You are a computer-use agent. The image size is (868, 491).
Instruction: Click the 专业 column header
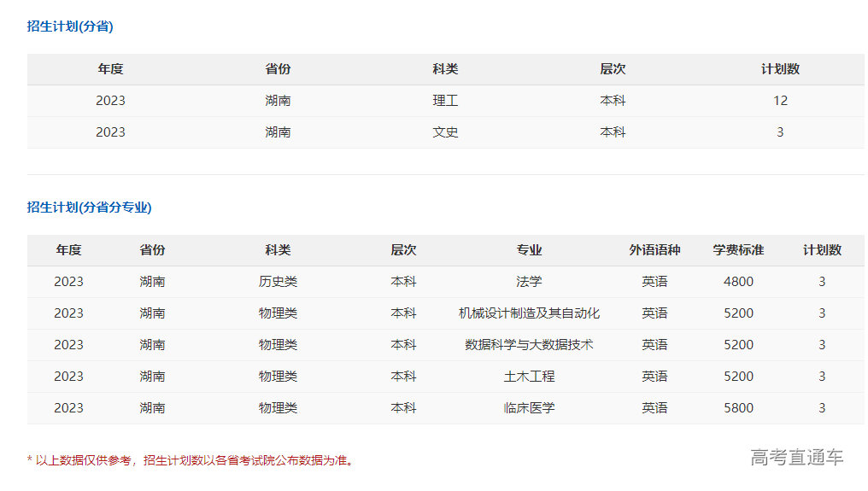(529, 250)
